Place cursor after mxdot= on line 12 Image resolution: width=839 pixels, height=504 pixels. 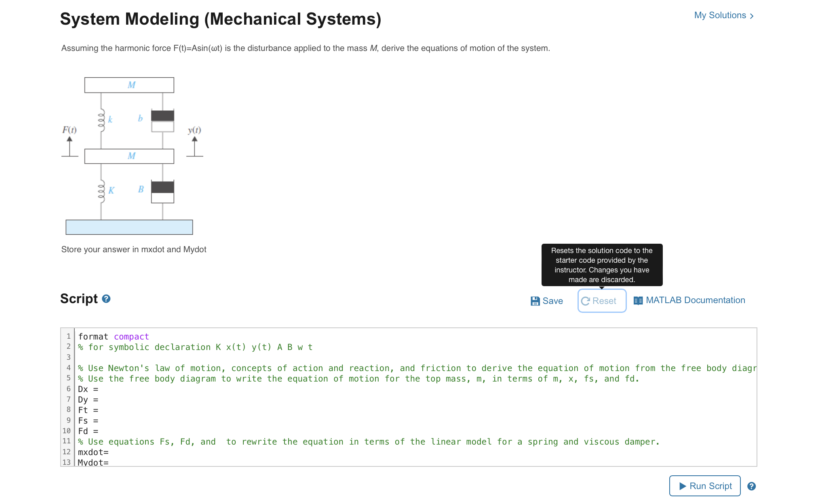pyautogui.click(x=110, y=452)
